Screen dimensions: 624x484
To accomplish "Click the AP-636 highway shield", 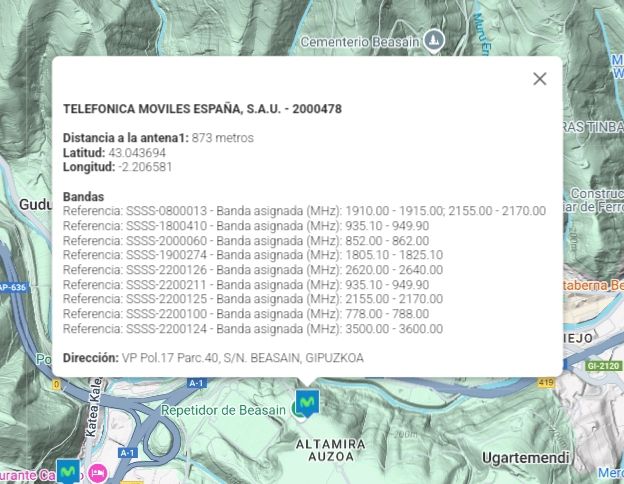I will [12, 288].
